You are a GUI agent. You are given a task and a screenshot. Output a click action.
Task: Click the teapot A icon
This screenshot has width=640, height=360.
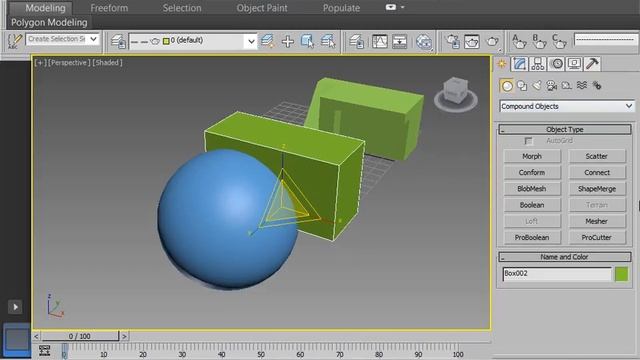[519, 41]
